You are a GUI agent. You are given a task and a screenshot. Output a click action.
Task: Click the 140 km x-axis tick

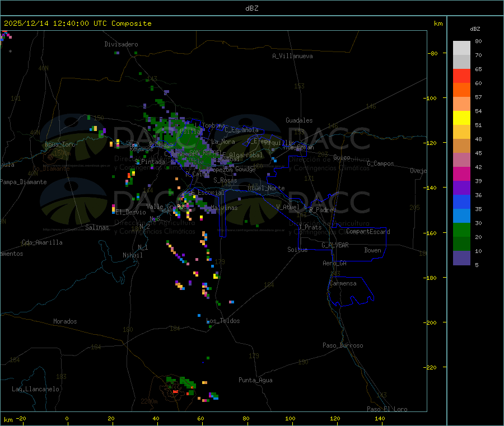[380, 418]
